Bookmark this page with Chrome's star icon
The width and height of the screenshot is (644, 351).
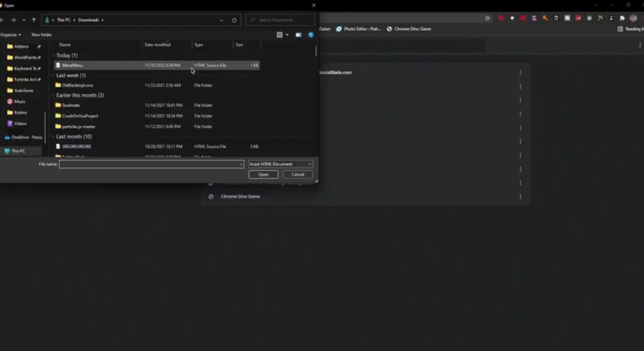coord(487,18)
